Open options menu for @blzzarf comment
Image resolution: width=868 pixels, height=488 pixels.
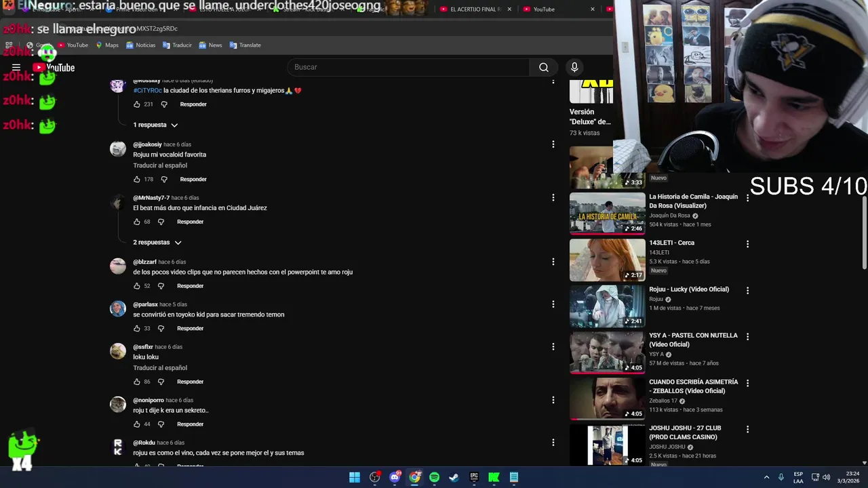point(553,262)
